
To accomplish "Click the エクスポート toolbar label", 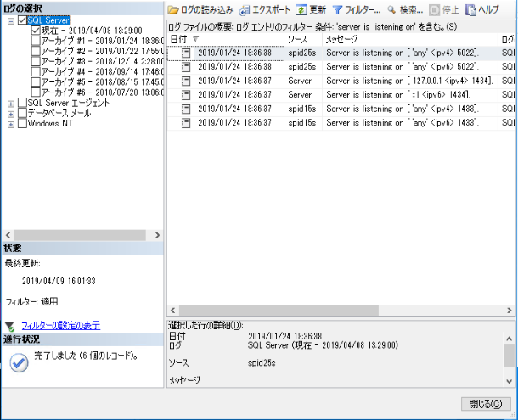I will (272, 10).
